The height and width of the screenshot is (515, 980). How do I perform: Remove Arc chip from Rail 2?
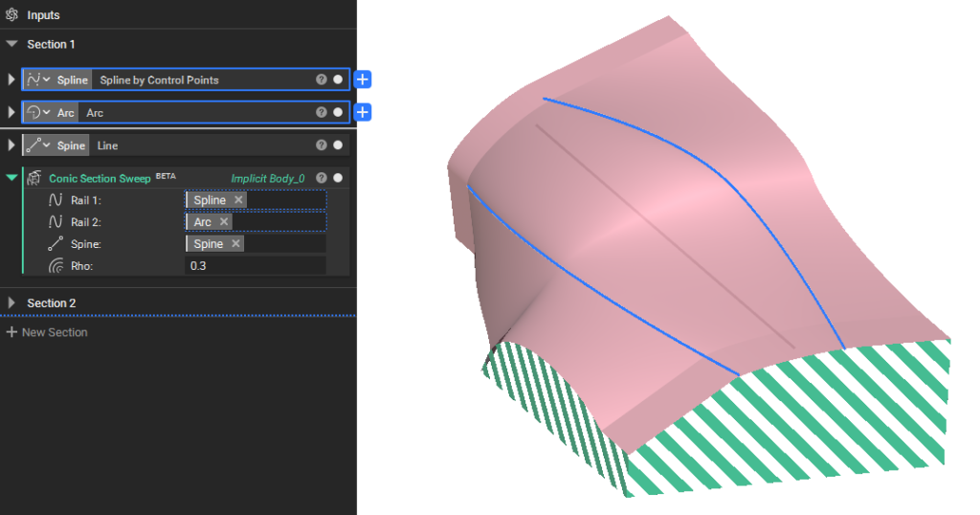pyautogui.click(x=224, y=222)
